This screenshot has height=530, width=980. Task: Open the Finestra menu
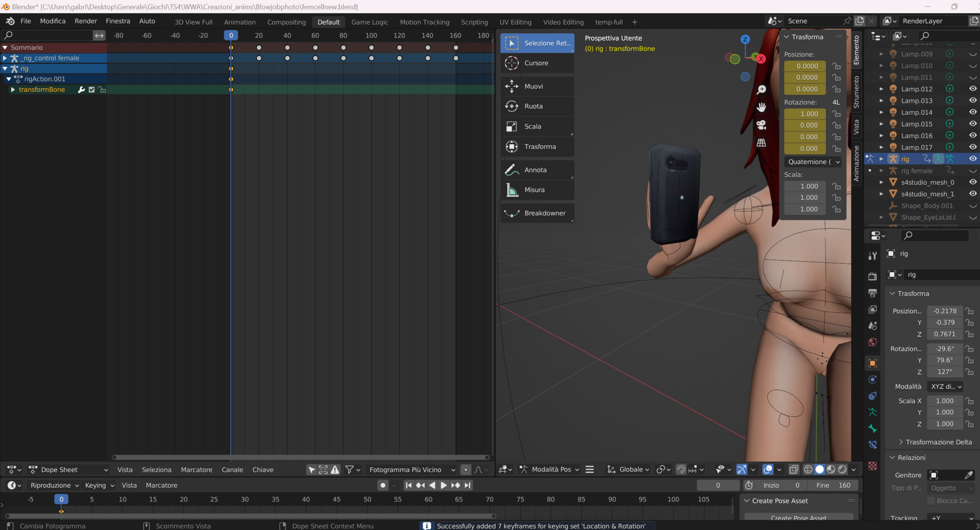click(x=118, y=21)
